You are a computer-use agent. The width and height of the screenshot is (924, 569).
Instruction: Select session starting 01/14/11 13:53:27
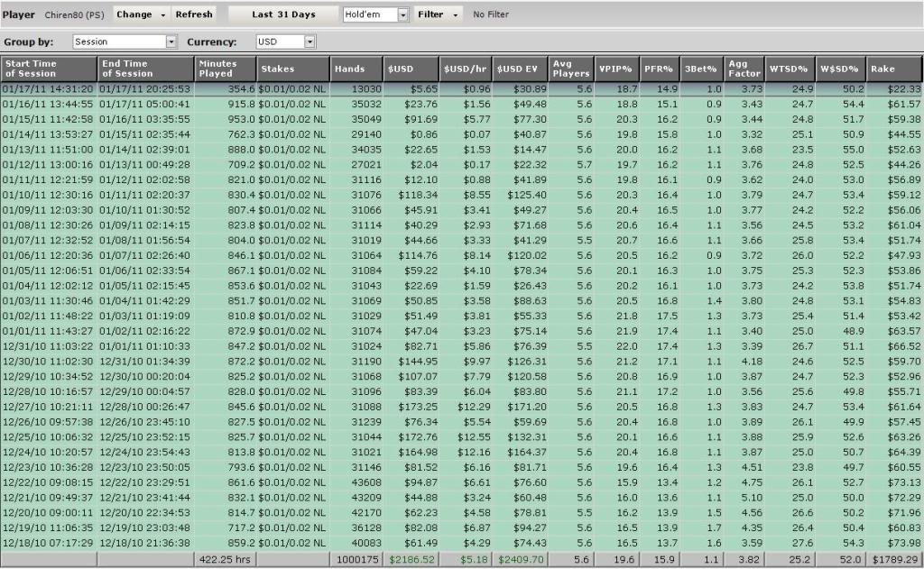click(461, 134)
